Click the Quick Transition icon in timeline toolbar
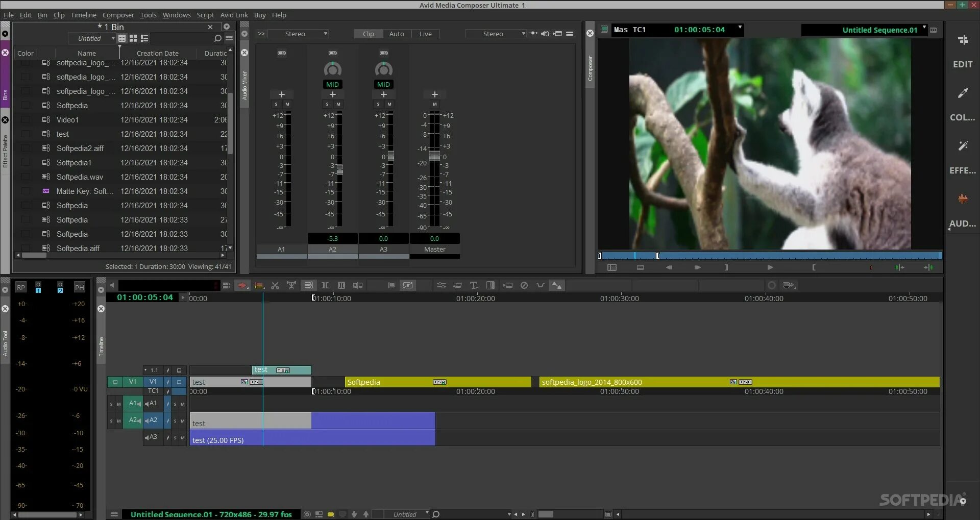Viewport: 980px width, 520px height. (491, 285)
